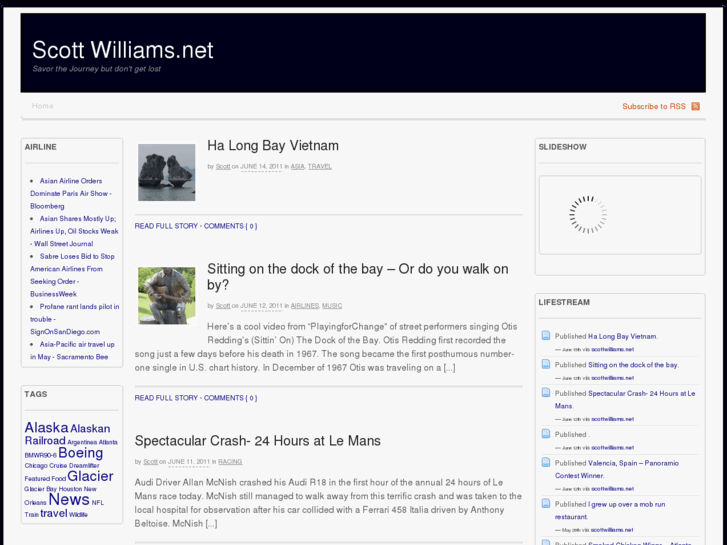Viewport: 727px width, 545px height.
Task: Open Ha Long Bay Vietnam post title
Action: pyautogui.click(x=273, y=146)
